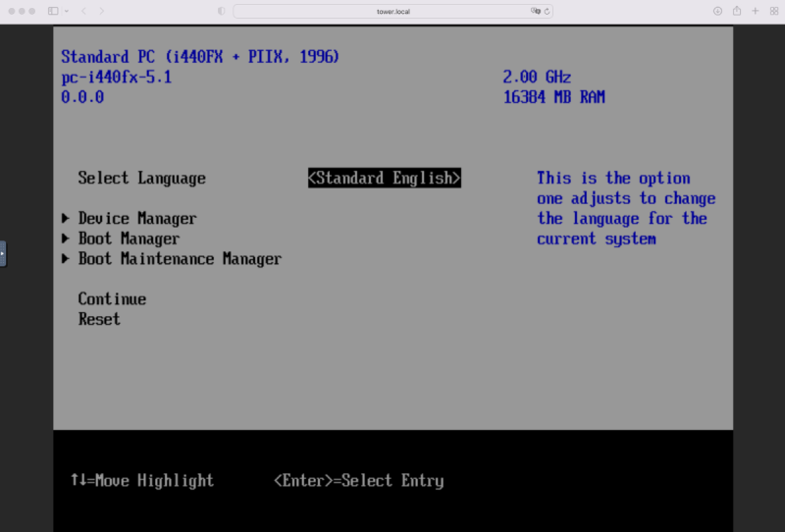Click the Select Language label
The image size is (785, 532).
coord(141,178)
